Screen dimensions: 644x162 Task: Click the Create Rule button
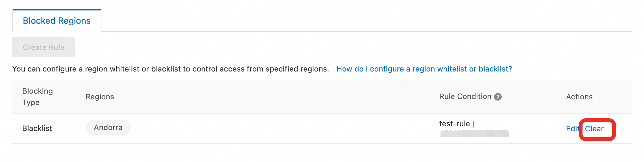tap(43, 47)
